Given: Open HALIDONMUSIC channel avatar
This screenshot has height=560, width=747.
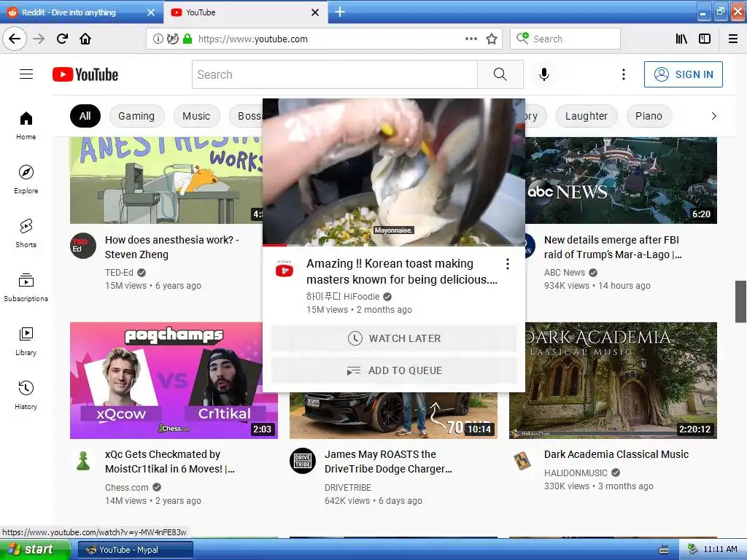Looking at the screenshot, I should 522,461.
